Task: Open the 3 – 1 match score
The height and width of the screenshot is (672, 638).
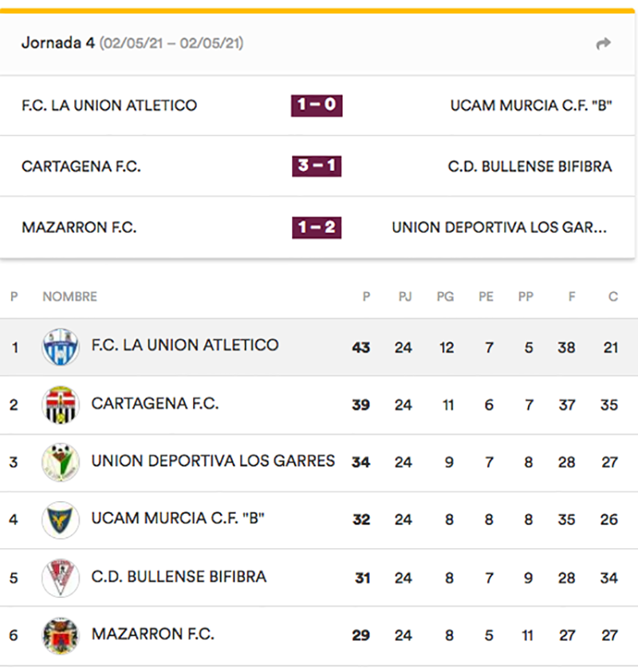Action: click(x=317, y=166)
